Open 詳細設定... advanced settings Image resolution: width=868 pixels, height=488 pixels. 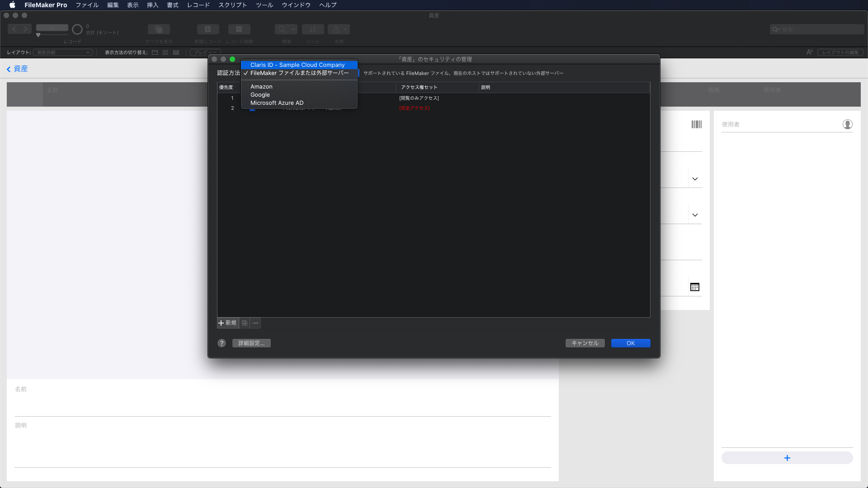pyautogui.click(x=251, y=343)
